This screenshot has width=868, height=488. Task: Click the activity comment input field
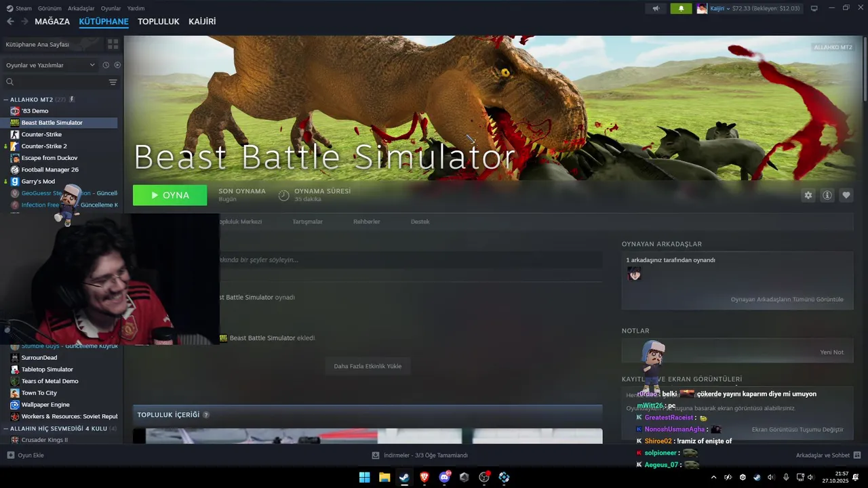pyautogui.click(x=410, y=260)
